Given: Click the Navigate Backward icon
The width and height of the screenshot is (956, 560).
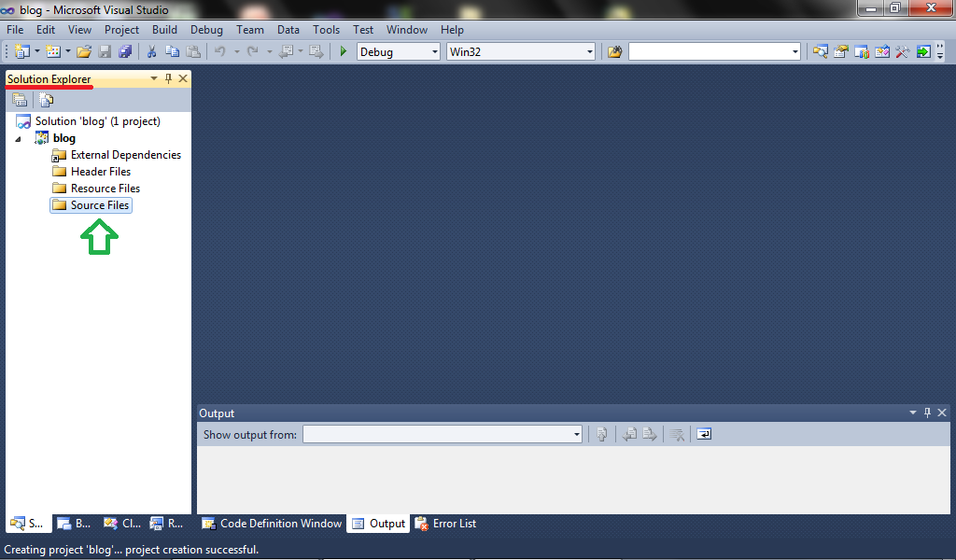Looking at the screenshot, I should (x=286, y=51).
